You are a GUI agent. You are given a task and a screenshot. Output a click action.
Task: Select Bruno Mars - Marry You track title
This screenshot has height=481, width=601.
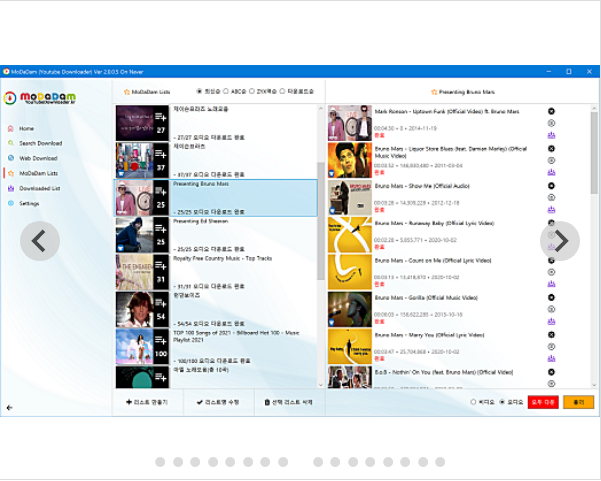429,335
